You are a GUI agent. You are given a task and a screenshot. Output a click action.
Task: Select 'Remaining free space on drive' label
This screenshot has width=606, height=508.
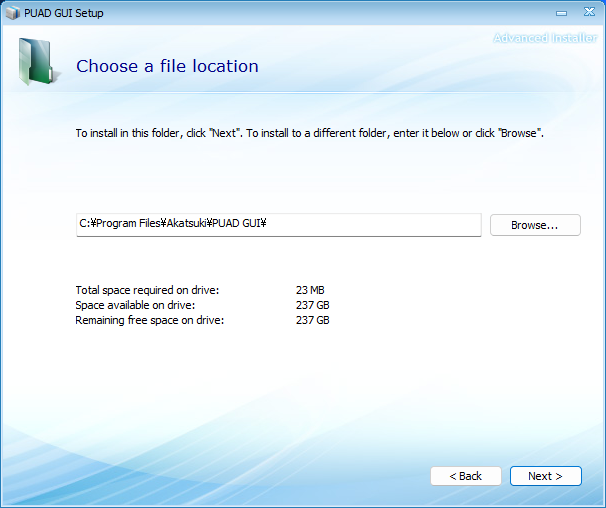click(150, 320)
